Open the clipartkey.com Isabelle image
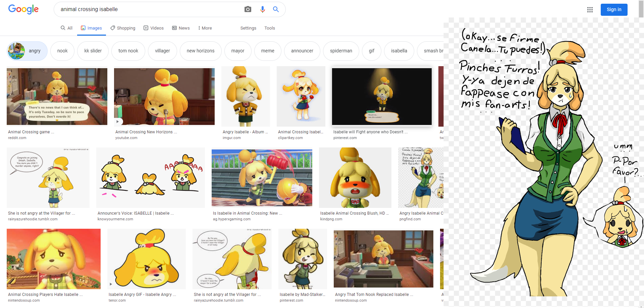Screen dimensions: 644x308 301,96
